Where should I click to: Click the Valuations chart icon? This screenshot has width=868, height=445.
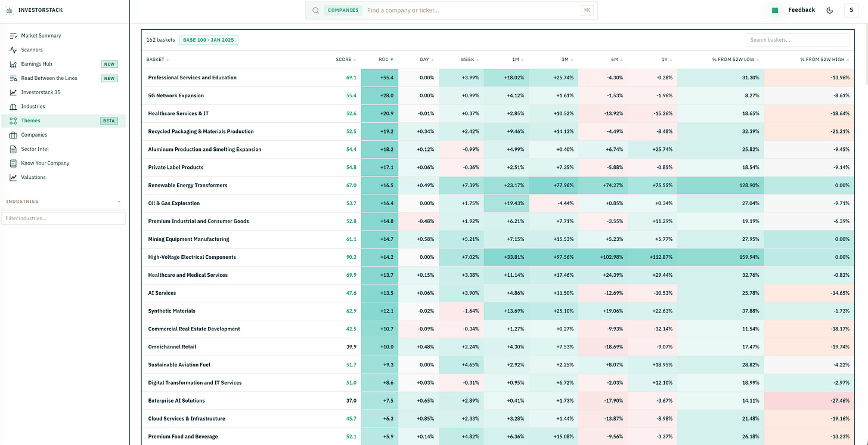(x=14, y=177)
